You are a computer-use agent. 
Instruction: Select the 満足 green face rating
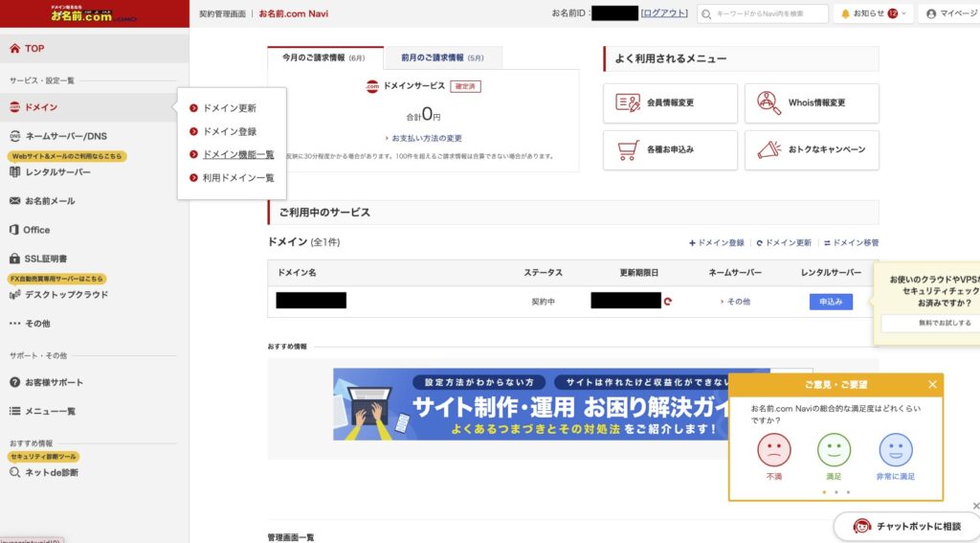(834, 450)
